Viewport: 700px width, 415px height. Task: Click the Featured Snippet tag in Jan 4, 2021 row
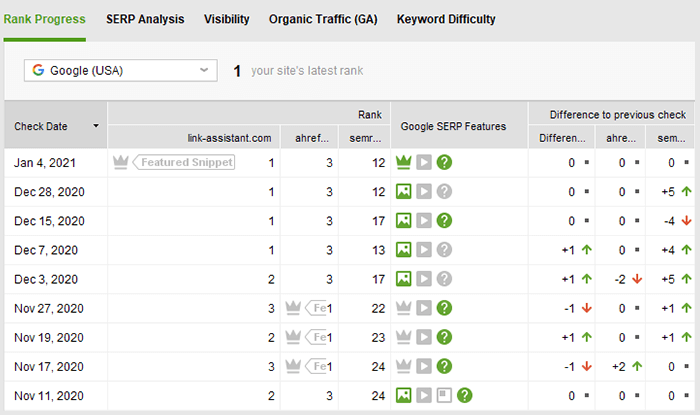click(x=184, y=162)
